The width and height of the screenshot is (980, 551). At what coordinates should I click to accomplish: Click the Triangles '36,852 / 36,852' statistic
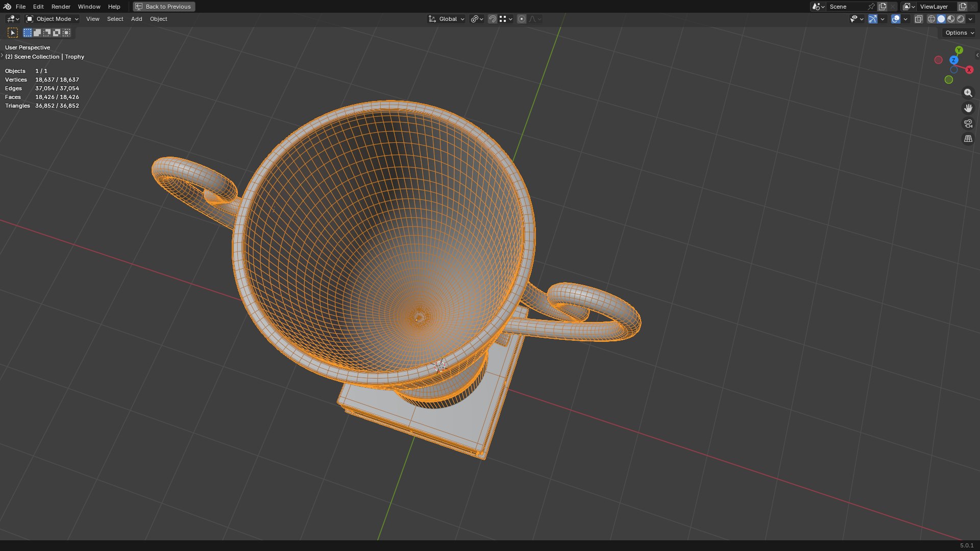coord(57,106)
